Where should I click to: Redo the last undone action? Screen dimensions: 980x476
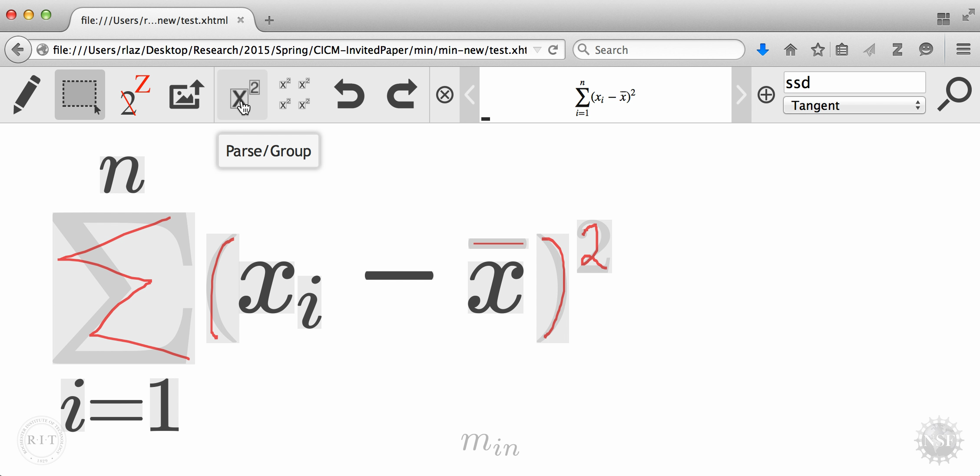point(401,94)
